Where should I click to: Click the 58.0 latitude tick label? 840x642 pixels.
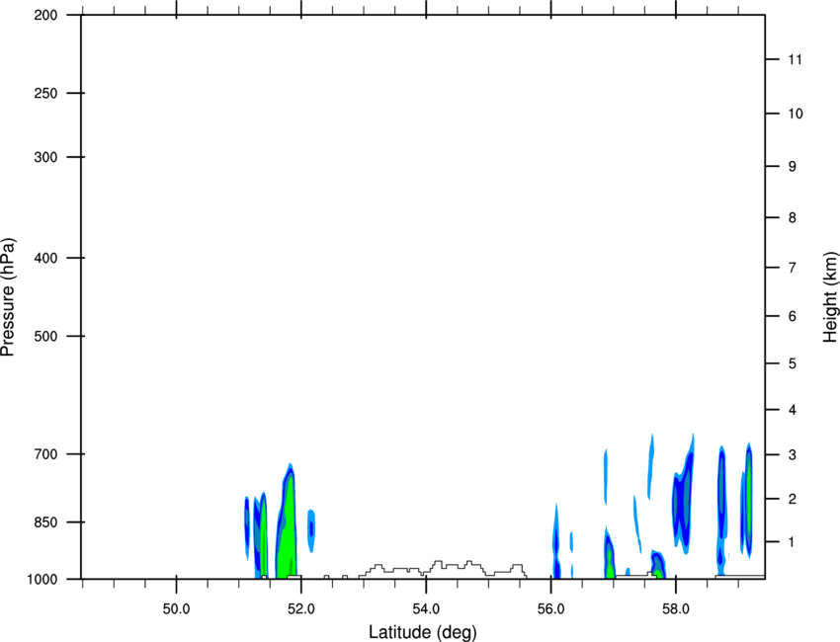coord(676,609)
